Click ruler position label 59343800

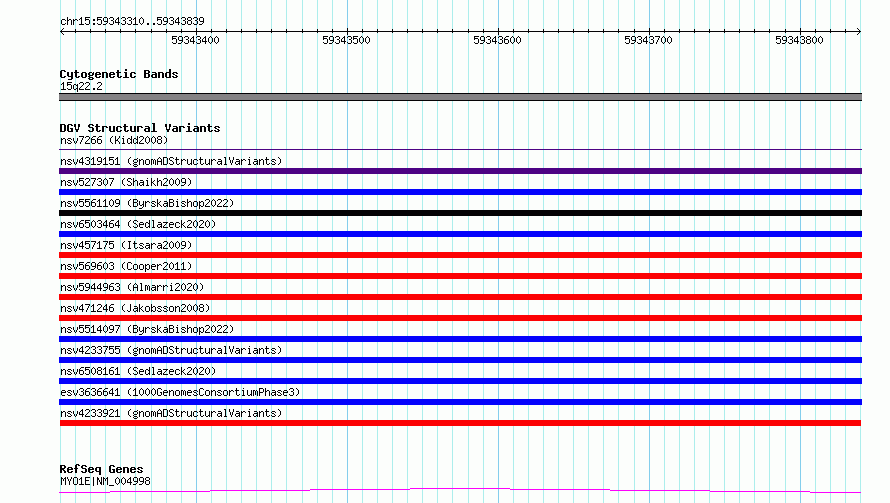coord(799,40)
